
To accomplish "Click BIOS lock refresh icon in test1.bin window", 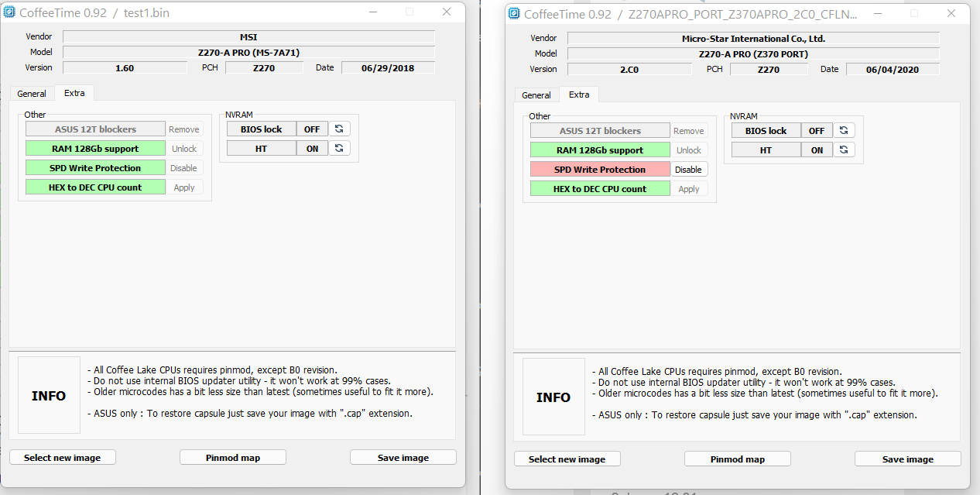I will [x=339, y=129].
